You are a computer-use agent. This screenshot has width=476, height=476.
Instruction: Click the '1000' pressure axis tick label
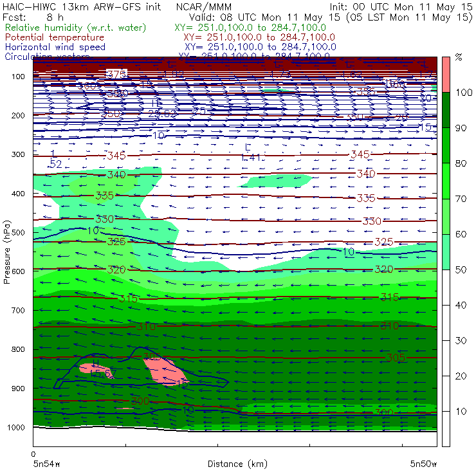coord(16,427)
